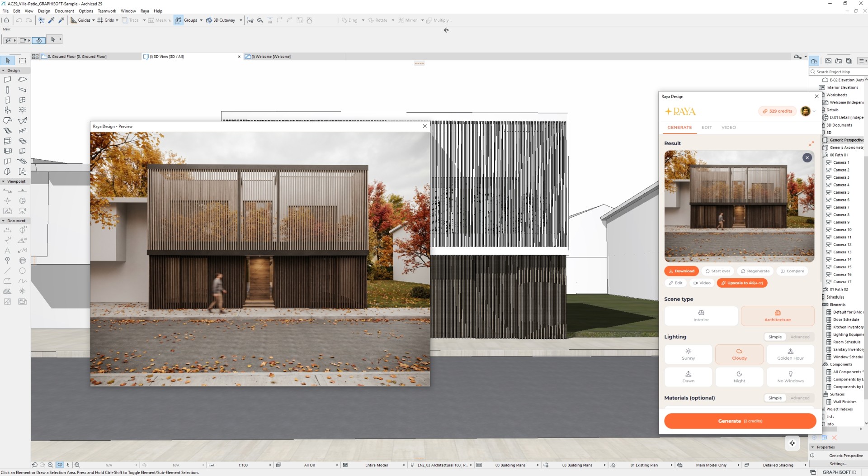Switch to the VIDEO tab in Raya
868x476 pixels.
(x=728, y=128)
